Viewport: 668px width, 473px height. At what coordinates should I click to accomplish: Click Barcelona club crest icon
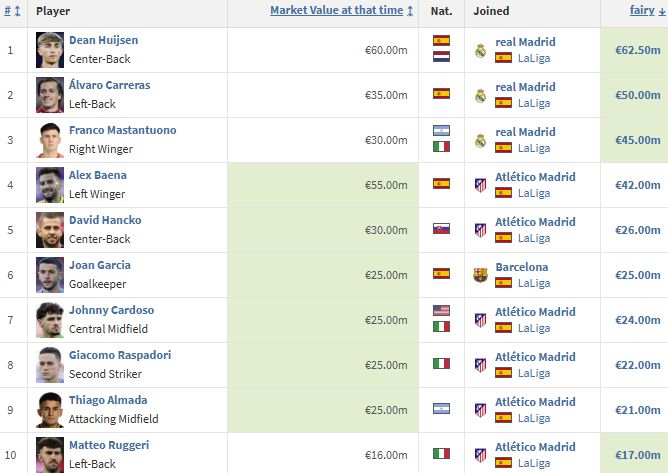tap(480, 275)
